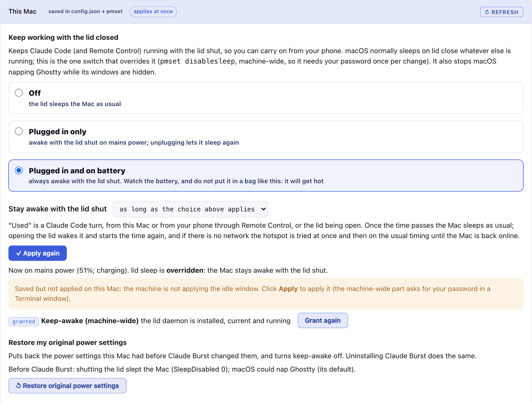Click the 'saved in config.json + pmset' label
This screenshot has width=532, height=403.
pyautogui.click(x=85, y=12)
